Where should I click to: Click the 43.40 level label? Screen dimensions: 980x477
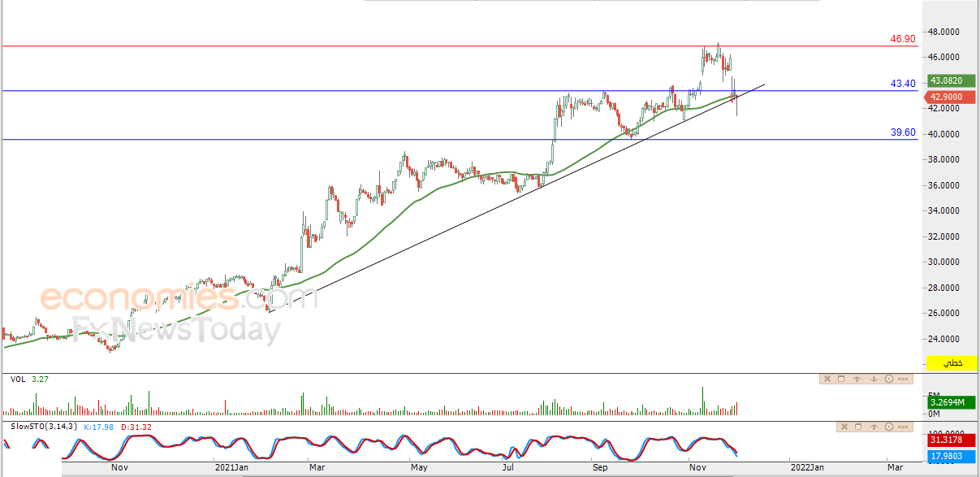[x=903, y=84]
